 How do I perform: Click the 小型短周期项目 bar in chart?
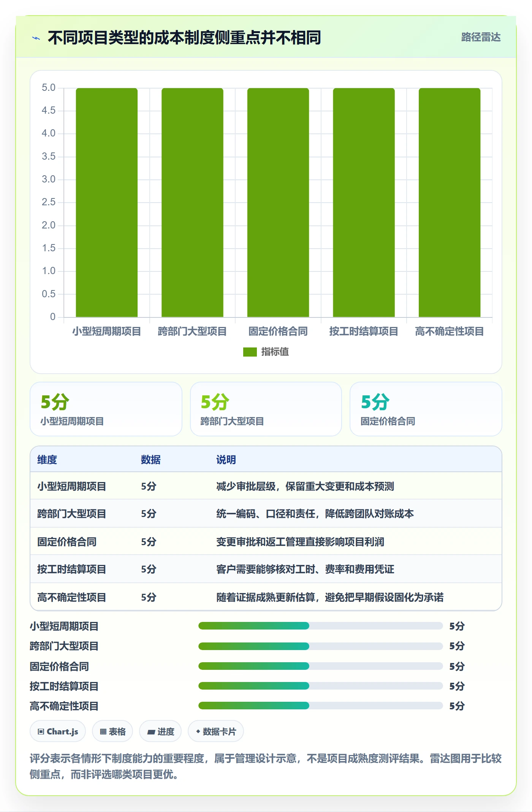(107, 202)
